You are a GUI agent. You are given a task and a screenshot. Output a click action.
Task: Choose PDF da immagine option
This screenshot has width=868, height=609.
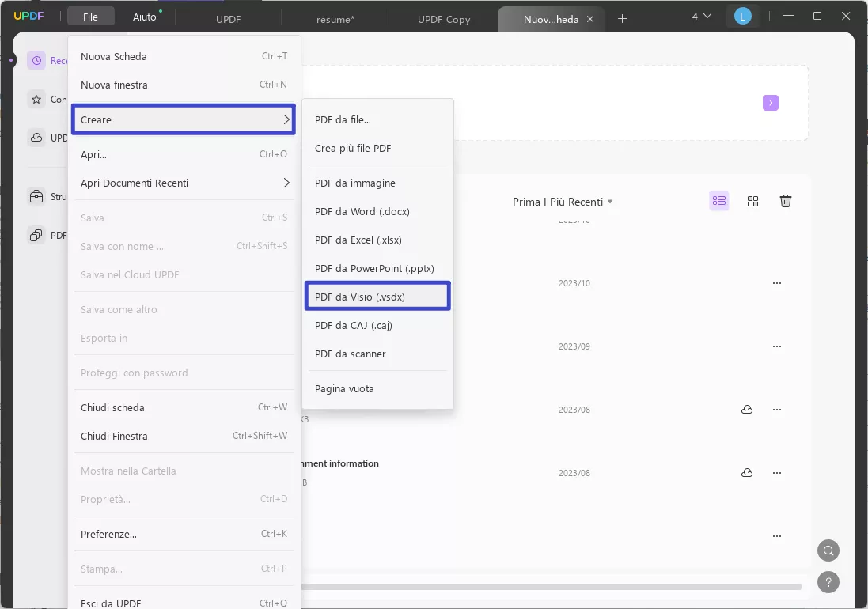point(377,183)
